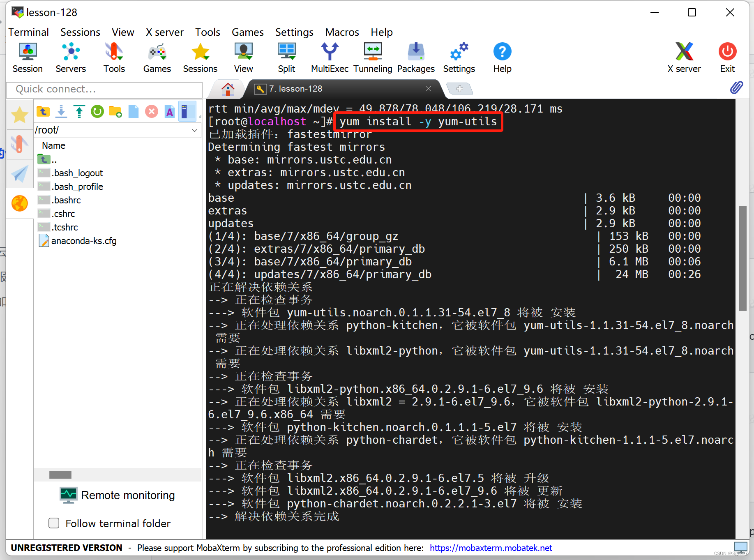Click the Tools toolbar icon
The width and height of the screenshot is (754, 560).
pos(114,58)
